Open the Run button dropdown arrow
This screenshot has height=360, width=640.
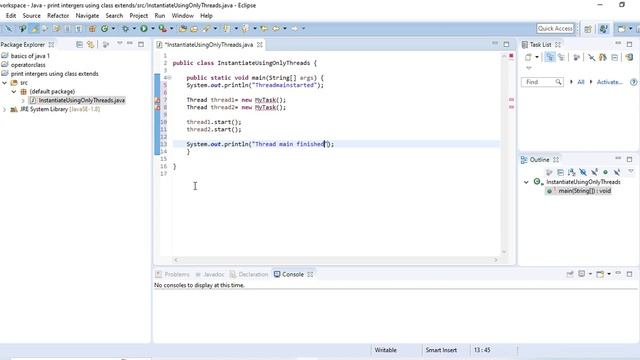(x=153, y=29)
